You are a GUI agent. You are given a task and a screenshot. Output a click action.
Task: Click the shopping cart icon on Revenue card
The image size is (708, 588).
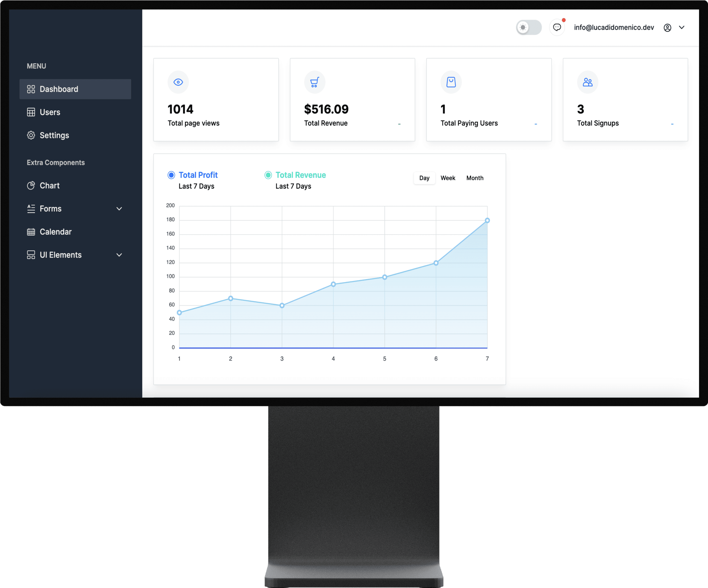pyautogui.click(x=314, y=82)
